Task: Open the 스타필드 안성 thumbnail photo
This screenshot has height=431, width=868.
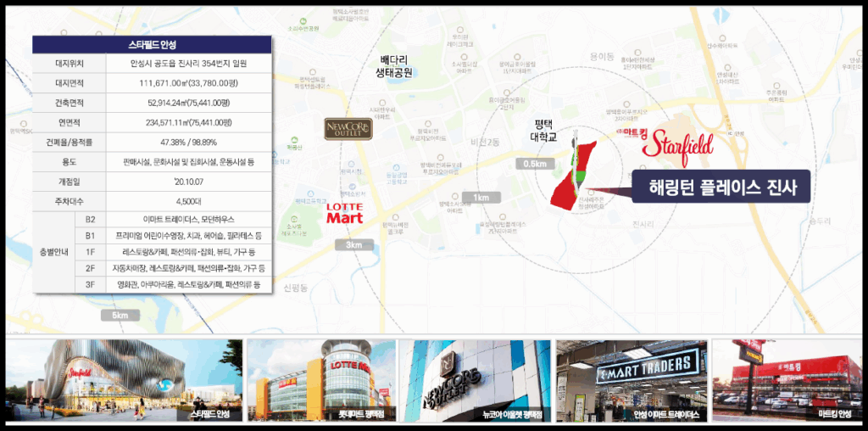Action: click(x=124, y=380)
